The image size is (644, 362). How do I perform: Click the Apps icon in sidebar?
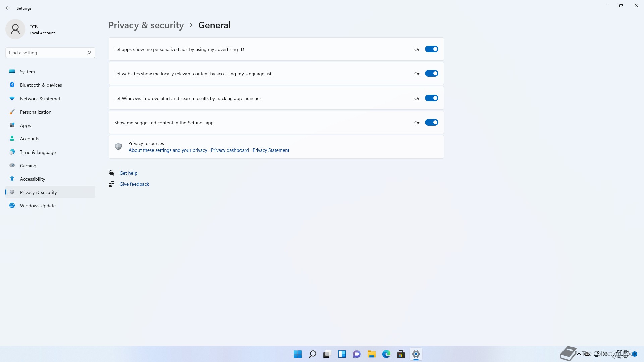pyautogui.click(x=12, y=125)
